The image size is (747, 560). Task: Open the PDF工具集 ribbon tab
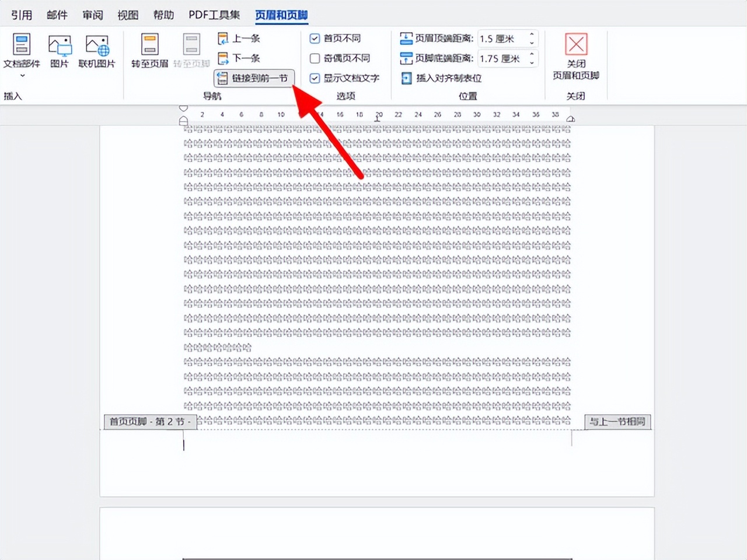[x=214, y=15]
